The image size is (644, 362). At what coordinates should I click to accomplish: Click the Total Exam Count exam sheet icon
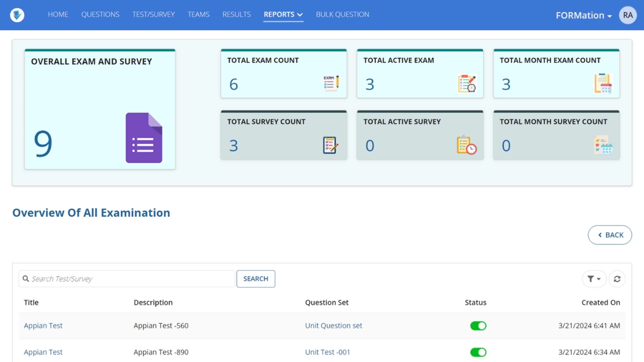tap(331, 83)
